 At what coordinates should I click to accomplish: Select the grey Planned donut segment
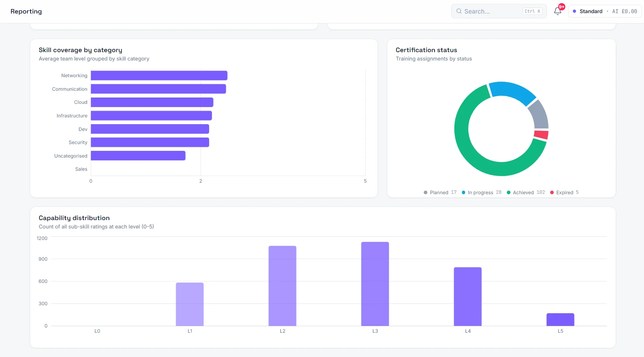(x=539, y=115)
